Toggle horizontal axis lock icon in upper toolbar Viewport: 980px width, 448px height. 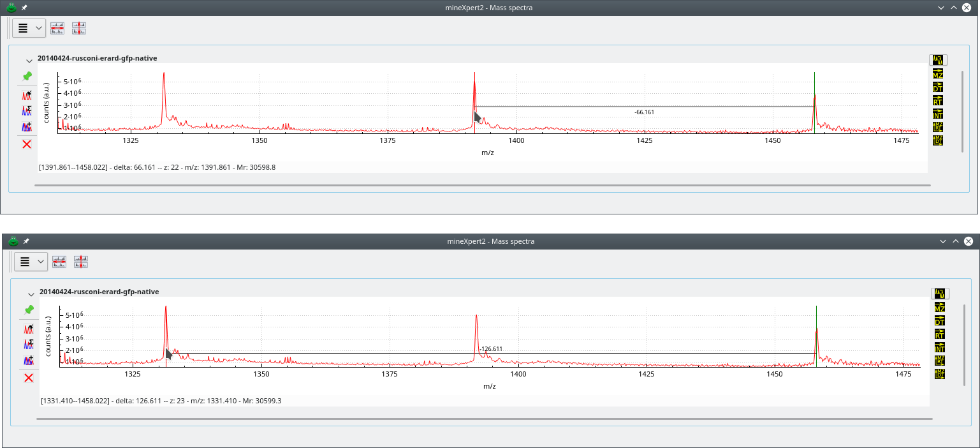pyautogui.click(x=57, y=28)
